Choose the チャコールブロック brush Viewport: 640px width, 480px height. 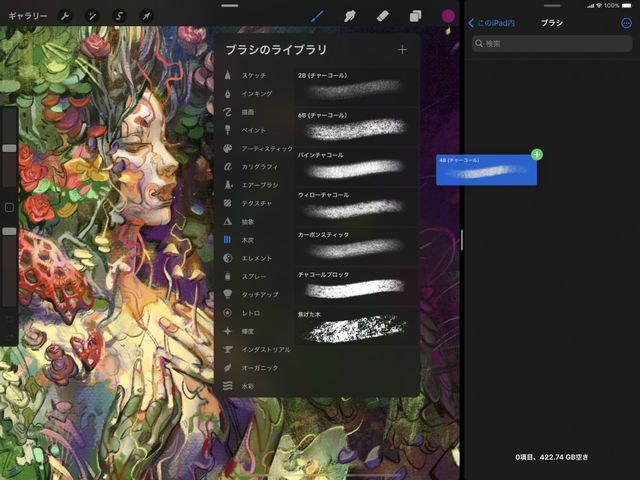pyautogui.click(x=356, y=286)
